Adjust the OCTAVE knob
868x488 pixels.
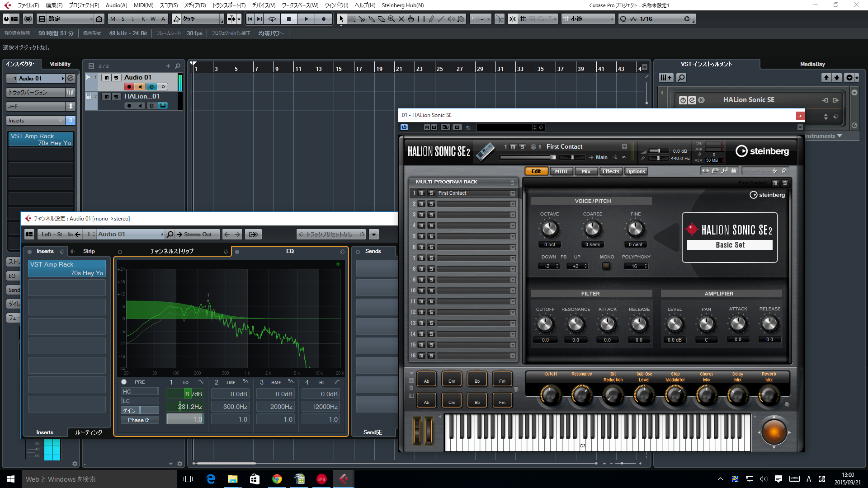(x=549, y=229)
